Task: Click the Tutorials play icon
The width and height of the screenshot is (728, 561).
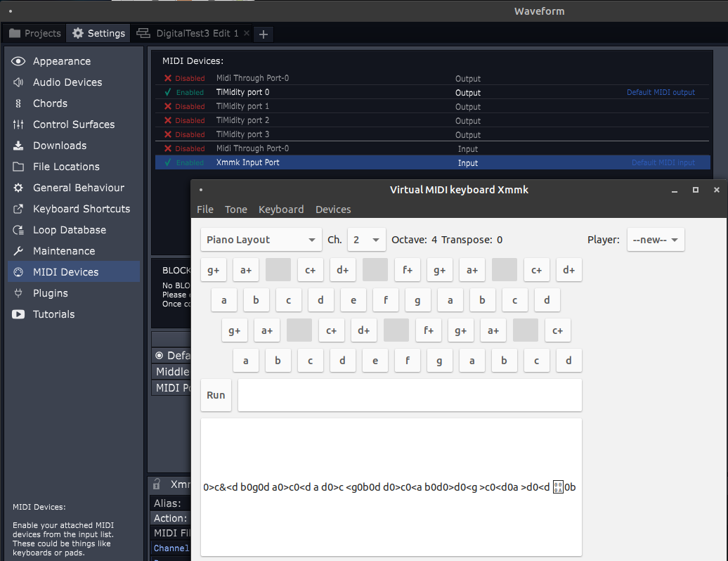Action: (x=18, y=314)
